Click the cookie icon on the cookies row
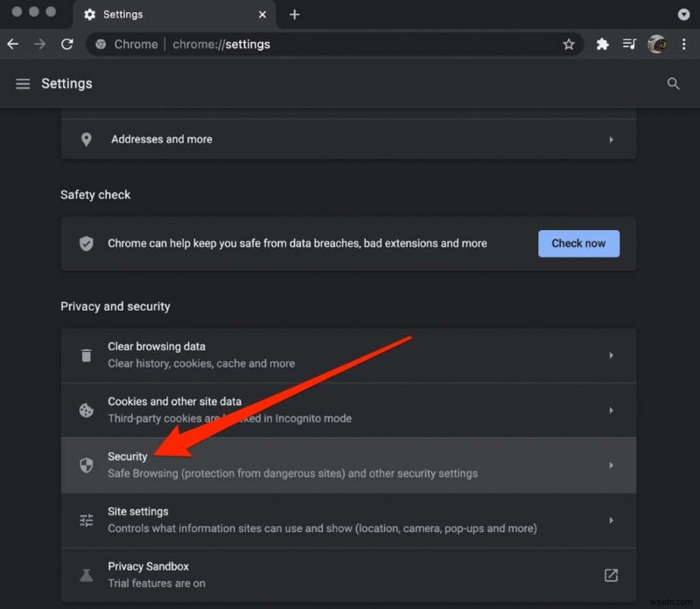This screenshot has width=700, height=609. pyautogui.click(x=86, y=409)
